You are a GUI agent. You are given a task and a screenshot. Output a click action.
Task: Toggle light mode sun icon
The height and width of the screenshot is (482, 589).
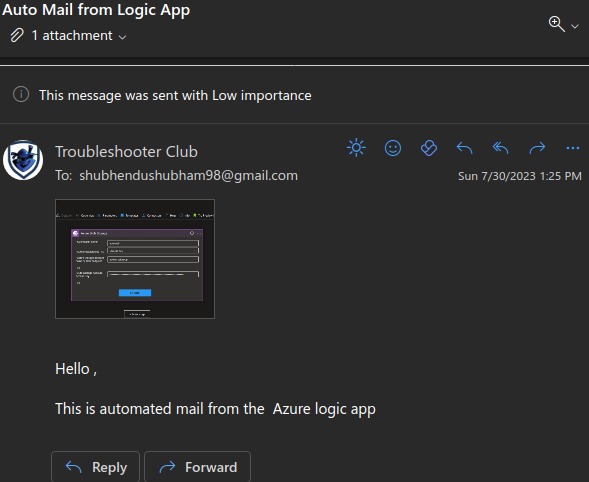coord(356,148)
